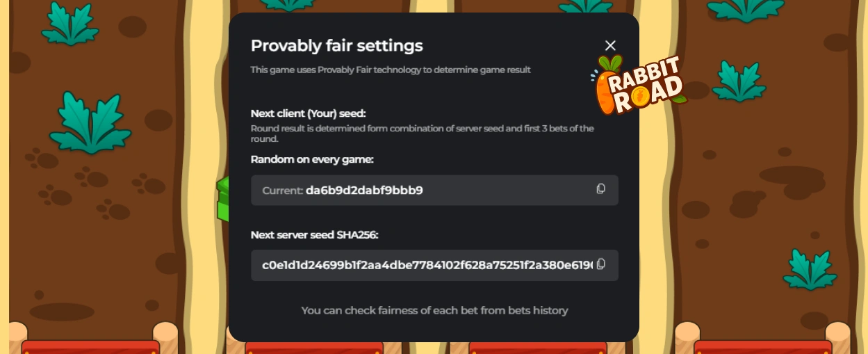This screenshot has width=868, height=354.
Task: Click the 'Next server seed SHA256:' label
Action: [x=314, y=234]
